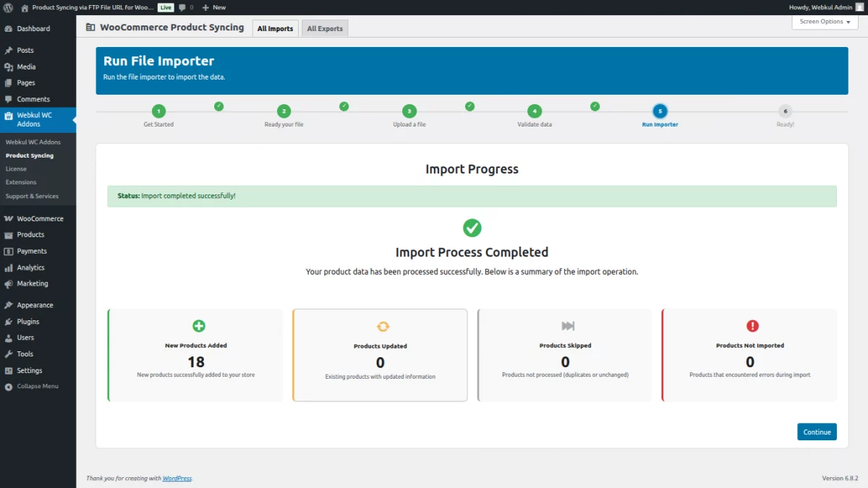Viewport: 868px width, 488px height.
Task: Click the WordPress logo in the admin bar
Action: click(8, 7)
